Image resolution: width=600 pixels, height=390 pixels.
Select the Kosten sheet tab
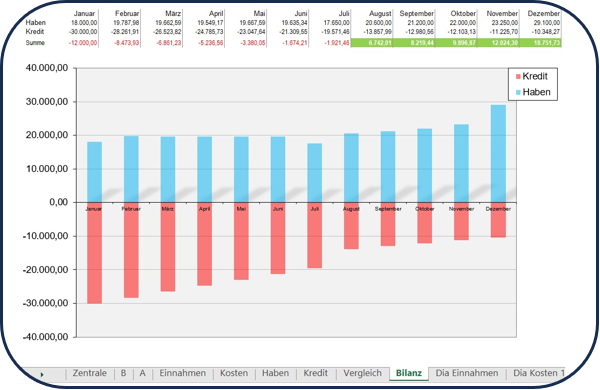pos(234,373)
